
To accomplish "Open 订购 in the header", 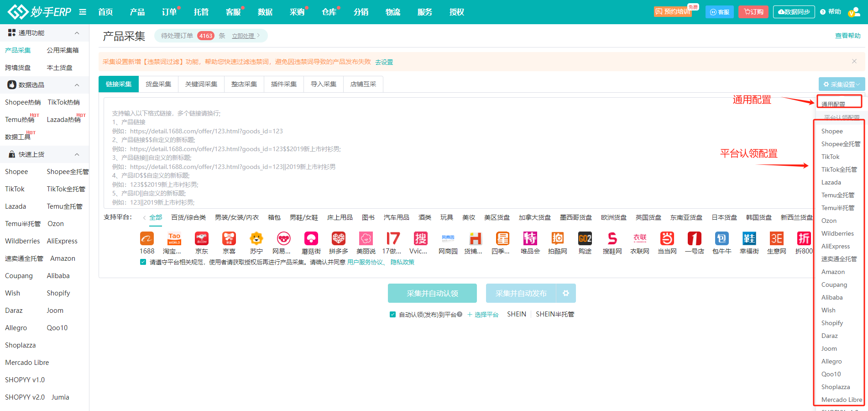I will coord(753,12).
